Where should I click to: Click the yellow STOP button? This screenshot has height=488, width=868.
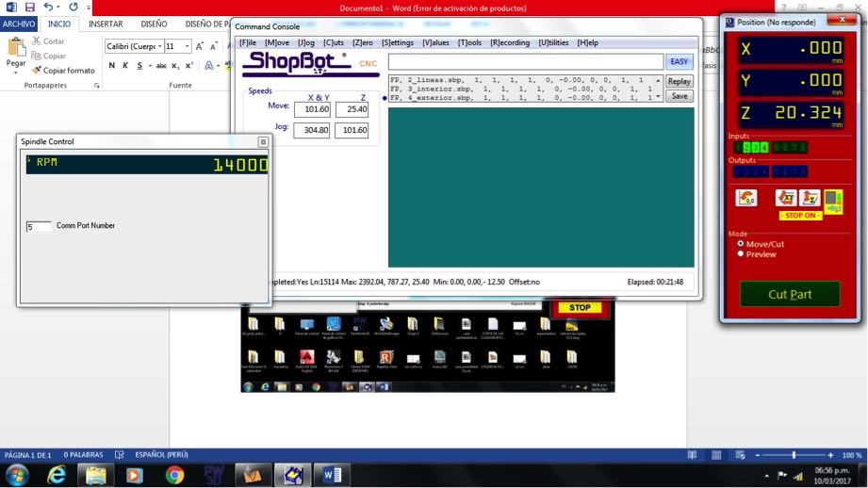pyautogui.click(x=580, y=308)
